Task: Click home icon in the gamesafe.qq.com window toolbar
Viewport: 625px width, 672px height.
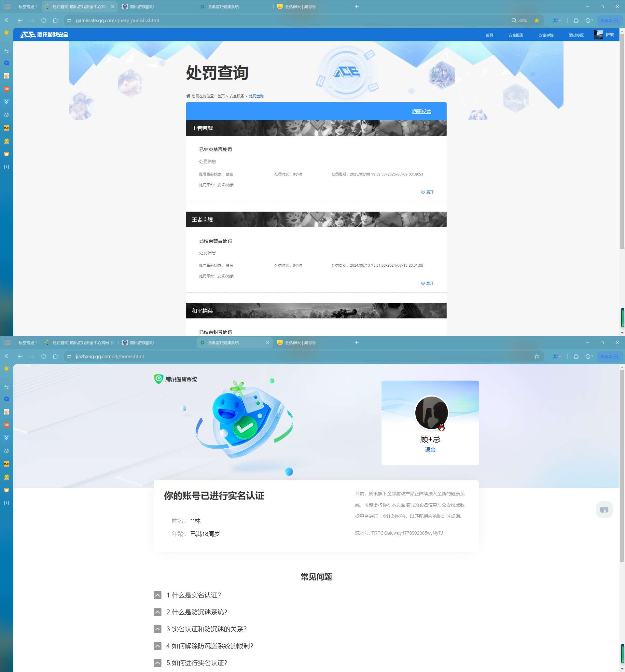Action: (55, 21)
